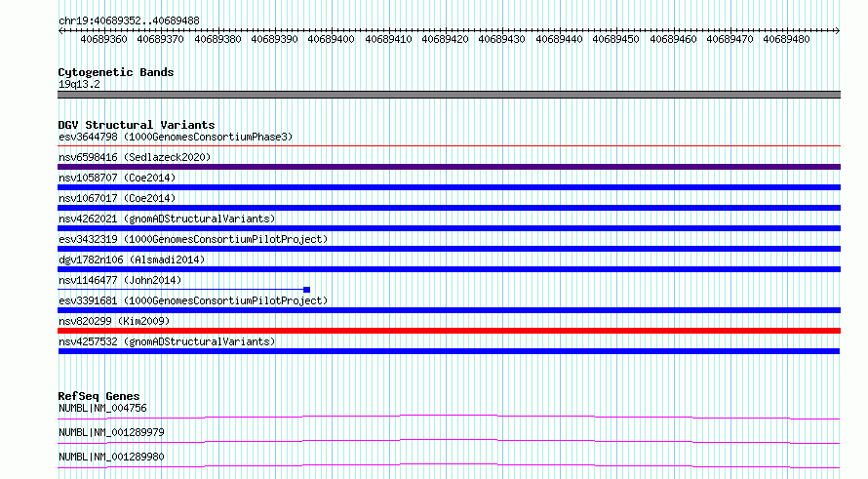Click the right arrow end of ruler
The width and height of the screenshot is (868, 479).
(x=838, y=31)
